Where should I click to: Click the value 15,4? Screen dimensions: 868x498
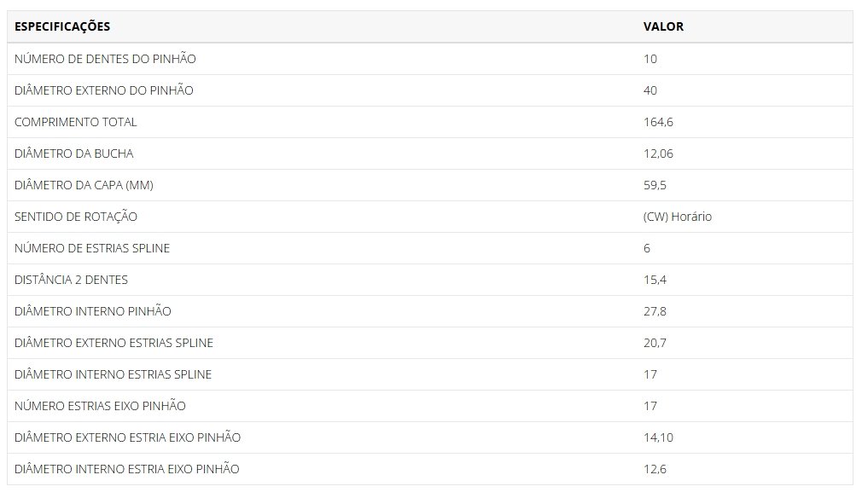(x=655, y=280)
